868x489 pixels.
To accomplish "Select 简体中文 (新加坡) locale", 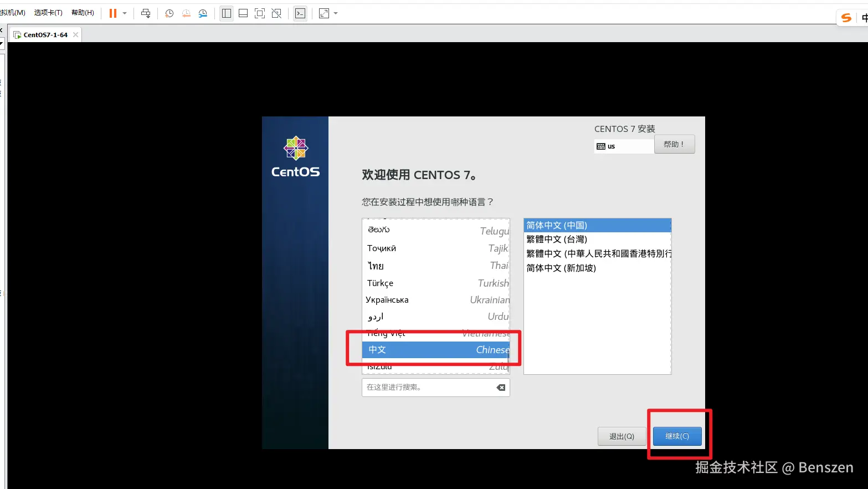I will (597, 268).
